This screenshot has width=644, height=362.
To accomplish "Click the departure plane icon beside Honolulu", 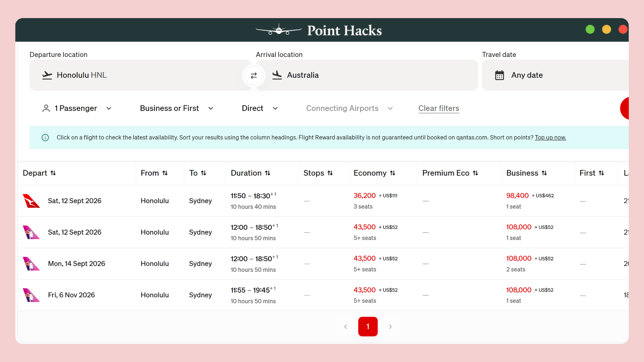I will (47, 75).
